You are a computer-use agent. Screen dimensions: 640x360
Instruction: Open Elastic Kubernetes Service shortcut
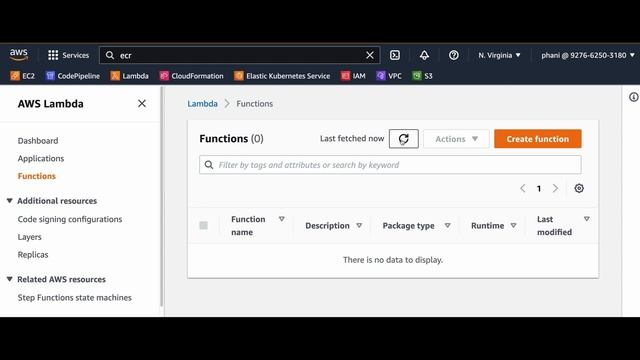pos(282,76)
